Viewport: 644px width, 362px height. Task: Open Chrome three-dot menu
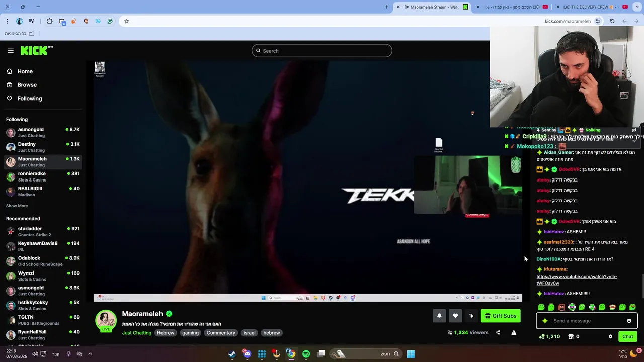point(7,21)
